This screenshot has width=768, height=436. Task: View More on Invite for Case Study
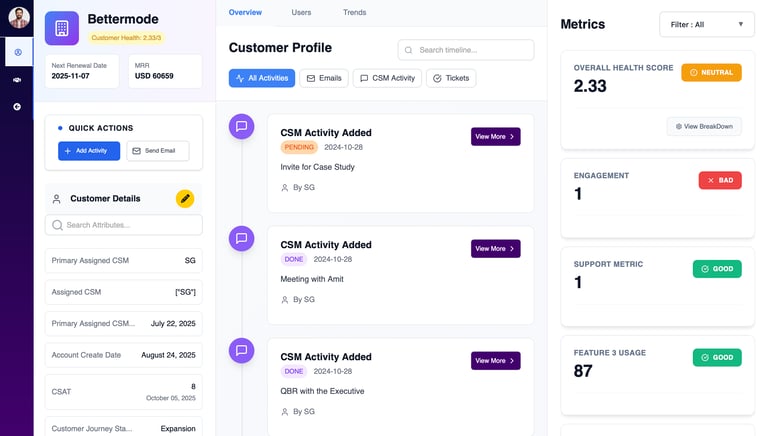coord(496,137)
